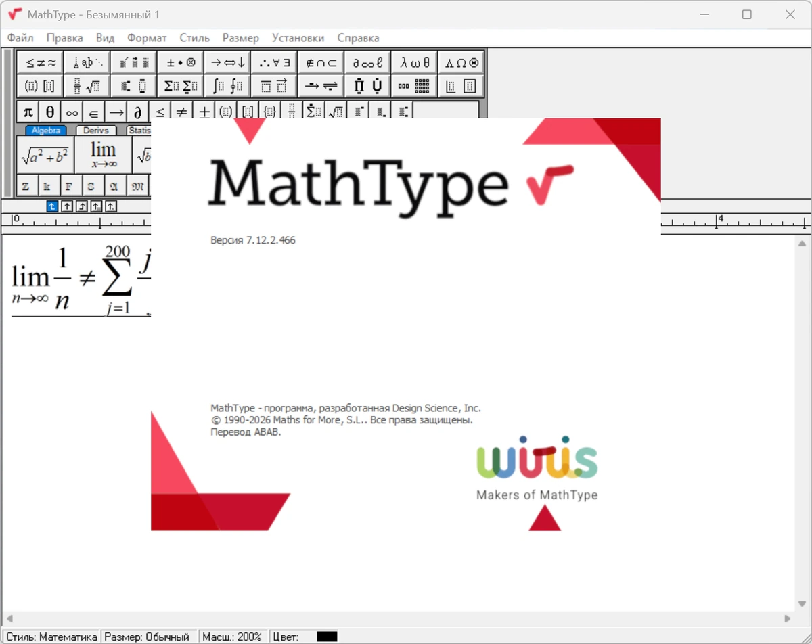Open the labeled arrow templates palette
Image resolution: width=812 pixels, height=644 pixels.
321,86
